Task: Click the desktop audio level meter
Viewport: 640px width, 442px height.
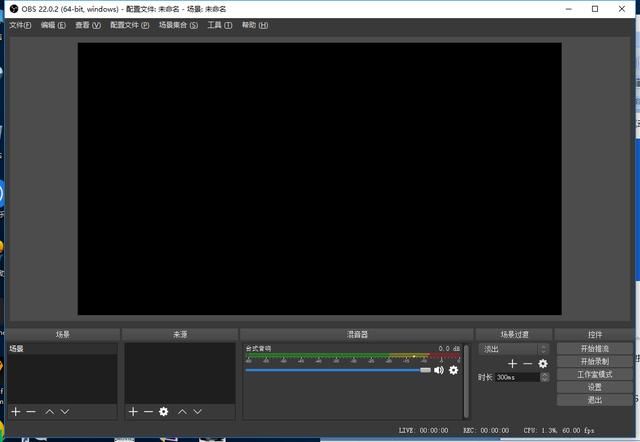Action: click(x=353, y=356)
